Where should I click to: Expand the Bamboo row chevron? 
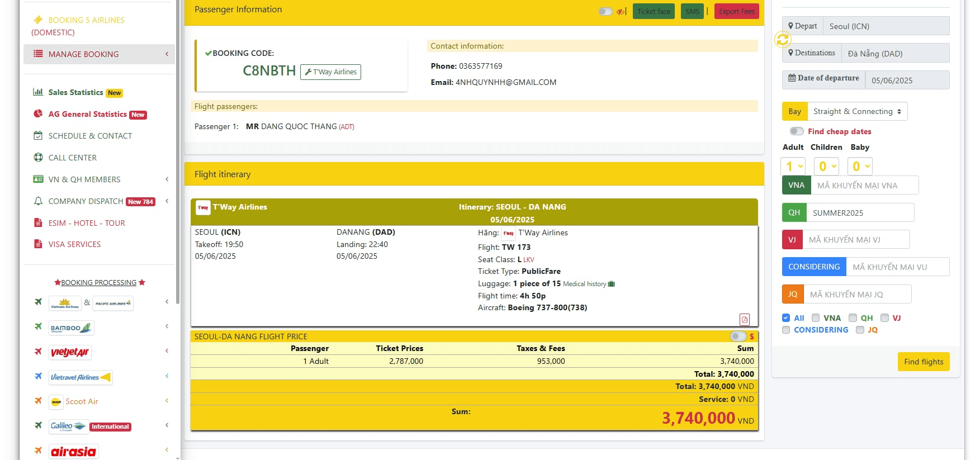pyautogui.click(x=167, y=326)
